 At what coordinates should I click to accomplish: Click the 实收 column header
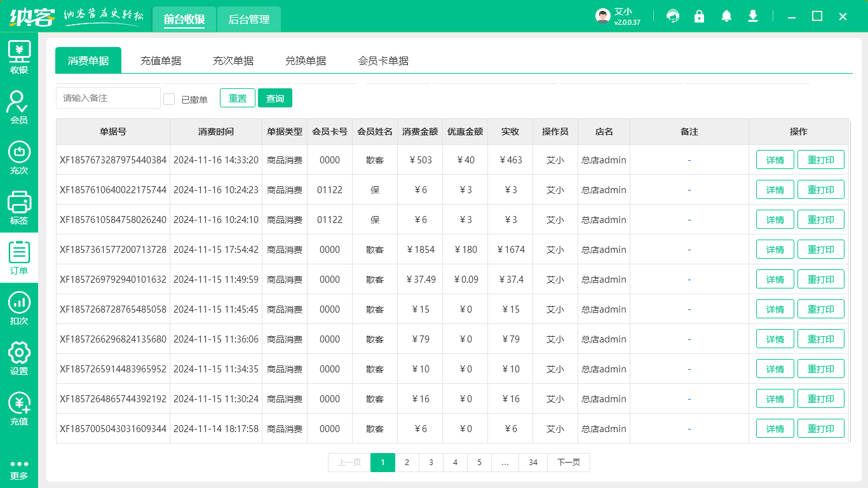tap(510, 132)
